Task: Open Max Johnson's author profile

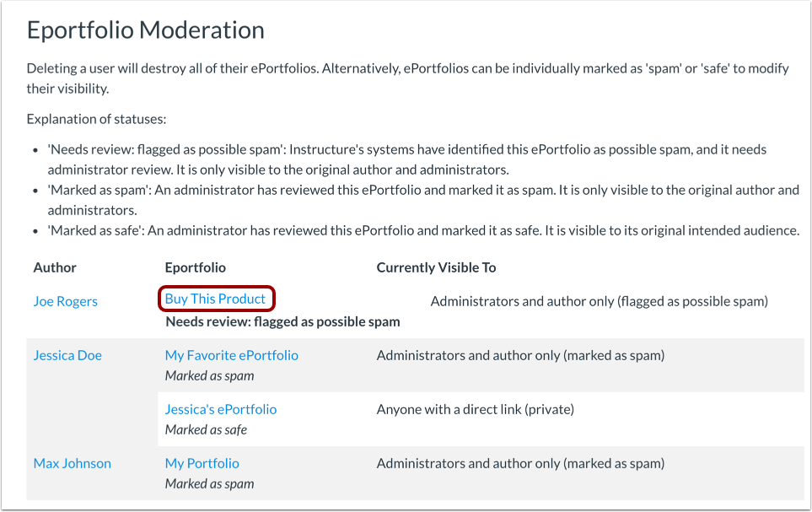Action: click(72, 463)
